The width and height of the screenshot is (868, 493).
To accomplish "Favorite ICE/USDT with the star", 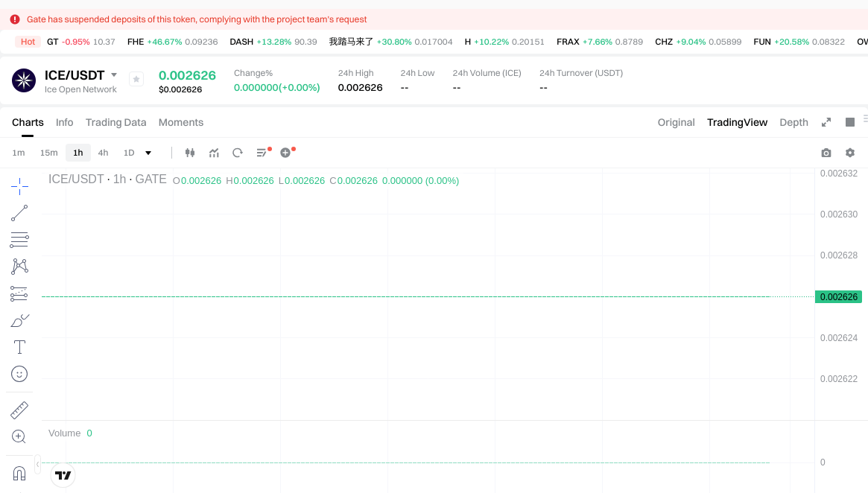I will point(136,78).
